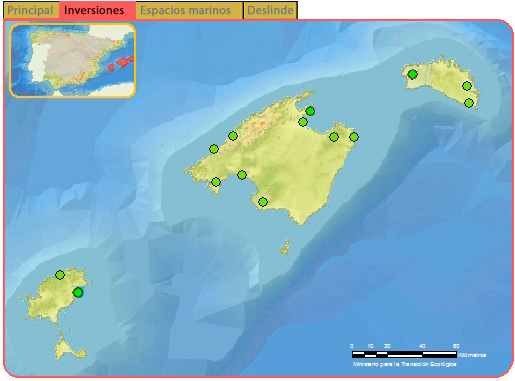Viewport: 515px width, 381px height.
Task: Open the Deslinde tab
Action: coord(270,10)
